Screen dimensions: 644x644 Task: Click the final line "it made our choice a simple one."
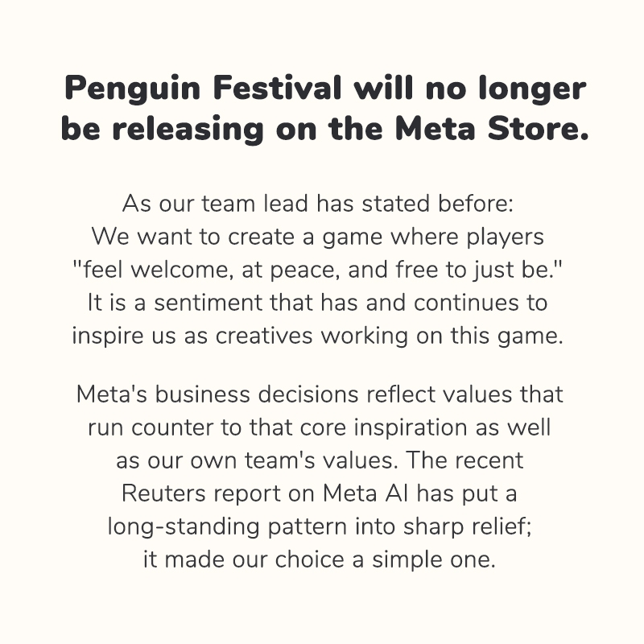[x=322, y=559]
